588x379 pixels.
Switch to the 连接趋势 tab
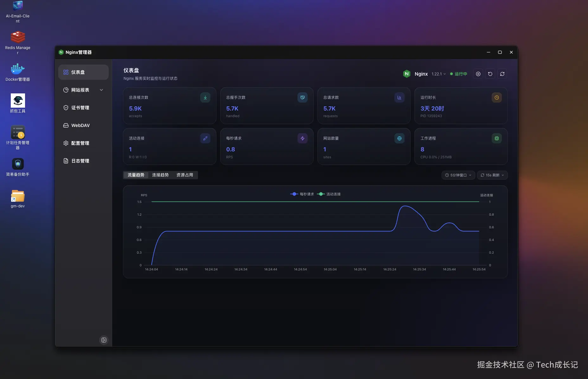(160, 175)
